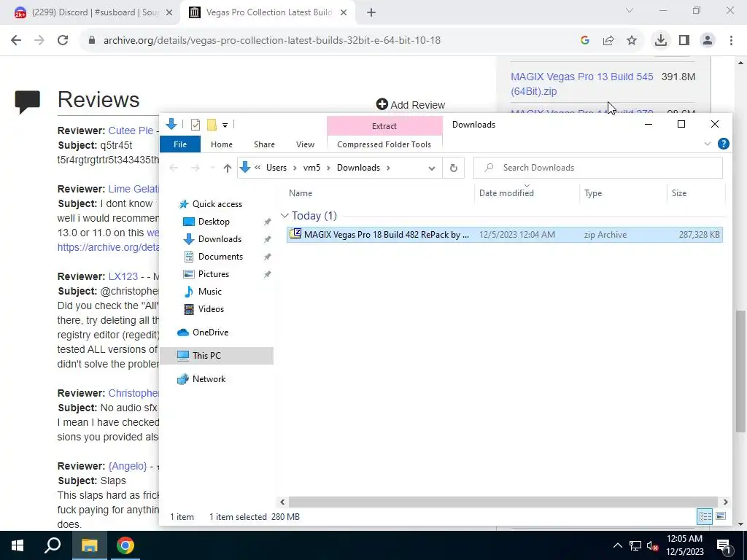Open the Windows Start menu
Viewport: 747px width, 560px height.
[18, 545]
